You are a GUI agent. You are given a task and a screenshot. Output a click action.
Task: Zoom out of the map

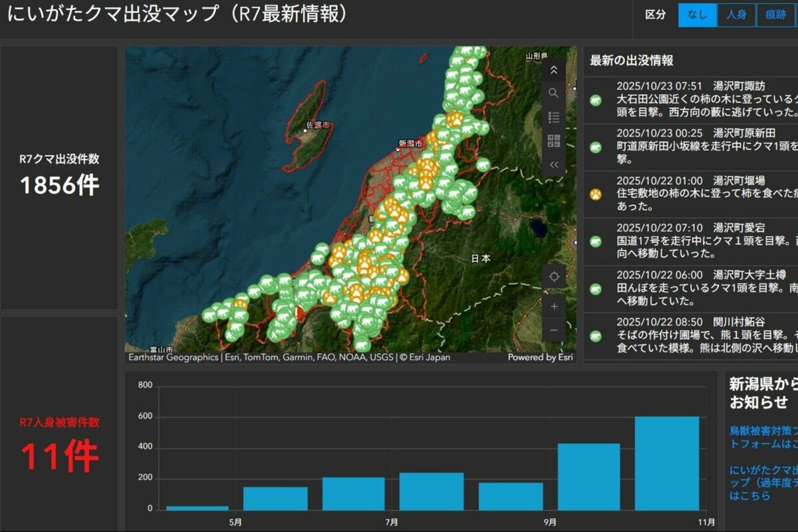553,330
